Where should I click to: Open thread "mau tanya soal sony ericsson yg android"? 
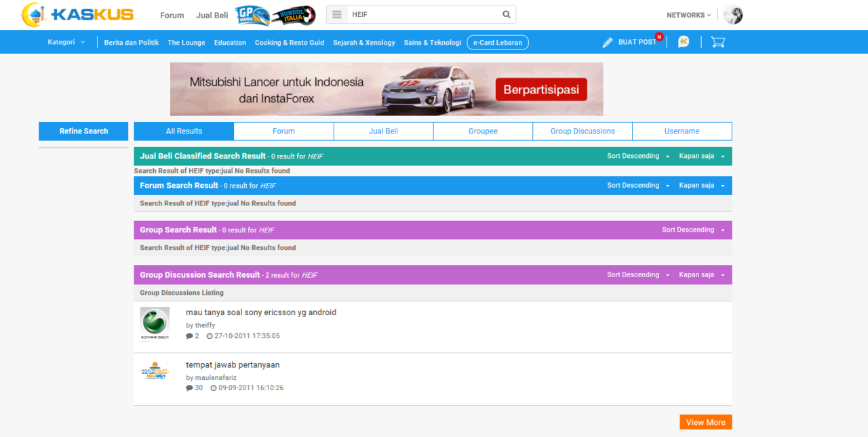261,312
